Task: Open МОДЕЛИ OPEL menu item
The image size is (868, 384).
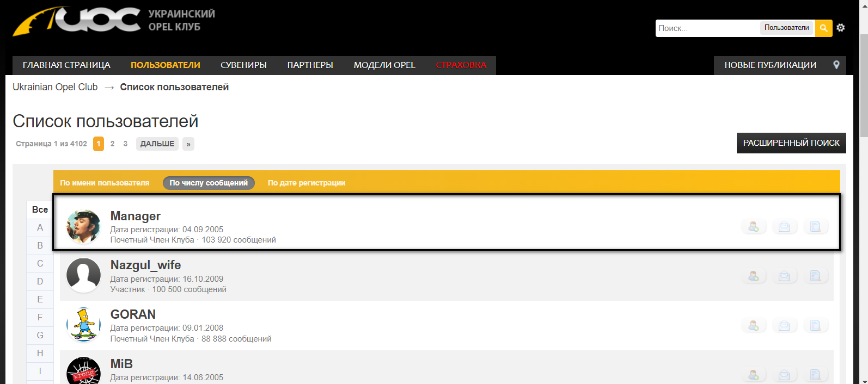Action: point(384,65)
